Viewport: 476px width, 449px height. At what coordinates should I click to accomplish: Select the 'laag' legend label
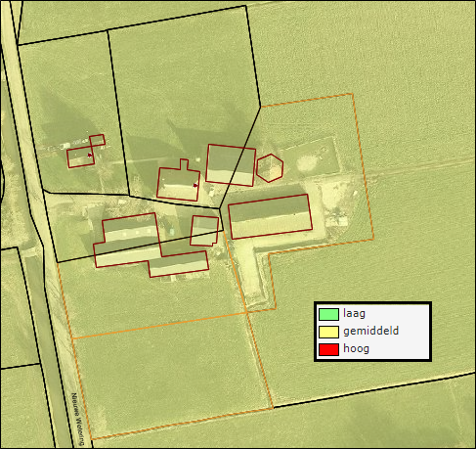[354, 314]
